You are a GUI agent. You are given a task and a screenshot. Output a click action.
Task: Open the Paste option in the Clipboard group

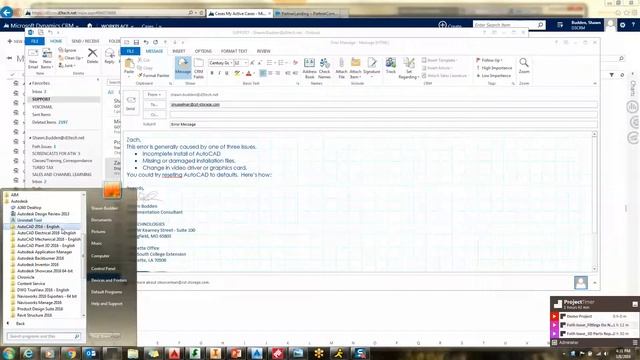coord(129,67)
